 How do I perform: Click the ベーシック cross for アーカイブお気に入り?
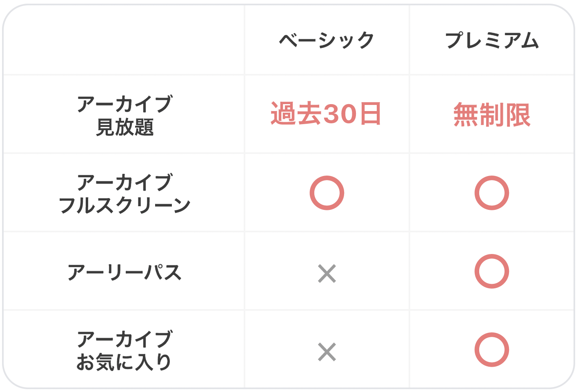pos(327,352)
